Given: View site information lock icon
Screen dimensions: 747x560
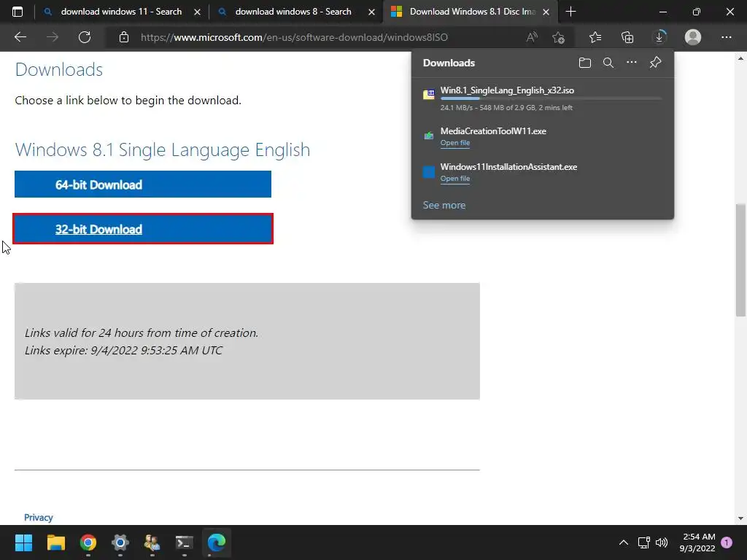Looking at the screenshot, I should 124,37.
